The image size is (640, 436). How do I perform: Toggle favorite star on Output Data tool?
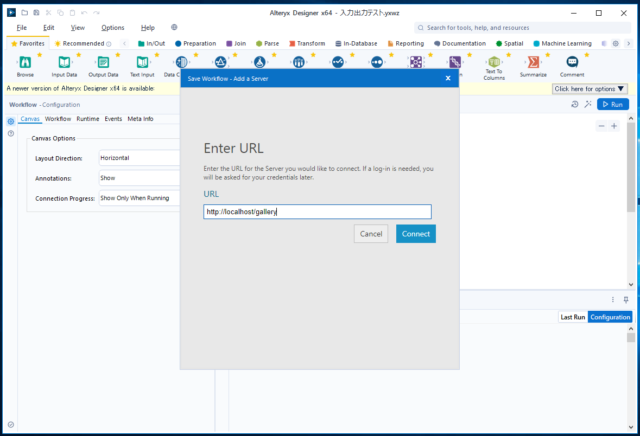118,55
